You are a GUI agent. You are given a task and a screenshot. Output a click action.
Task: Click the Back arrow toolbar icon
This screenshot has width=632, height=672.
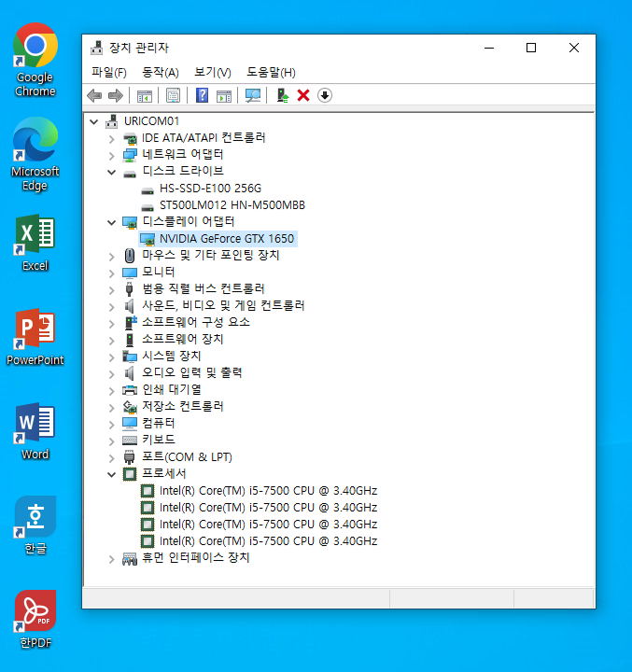(x=94, y=95)
